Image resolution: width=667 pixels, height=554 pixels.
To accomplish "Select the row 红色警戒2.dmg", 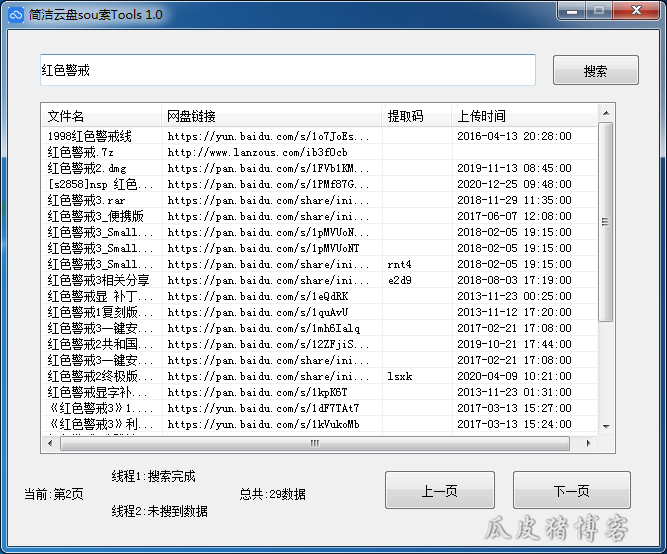I will click(x=319, y=168).
